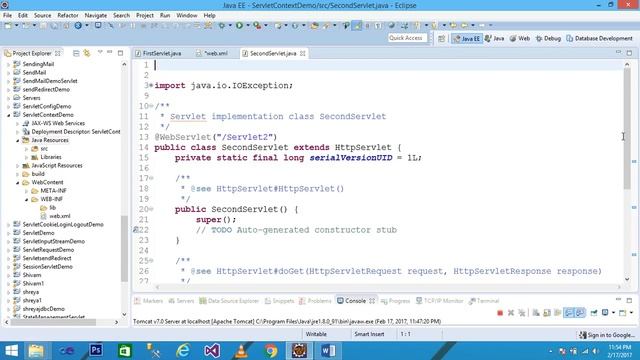Image resolution: width=640 pixels, height=360 pixels.
Task: Click the Run Last Tool icon with red toolbox
Action: pos(257,25)
